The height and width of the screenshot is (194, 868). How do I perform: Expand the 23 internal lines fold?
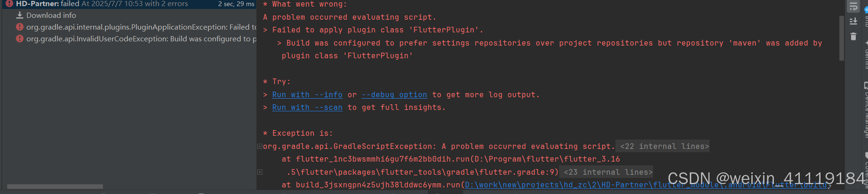tap(608, 172)
